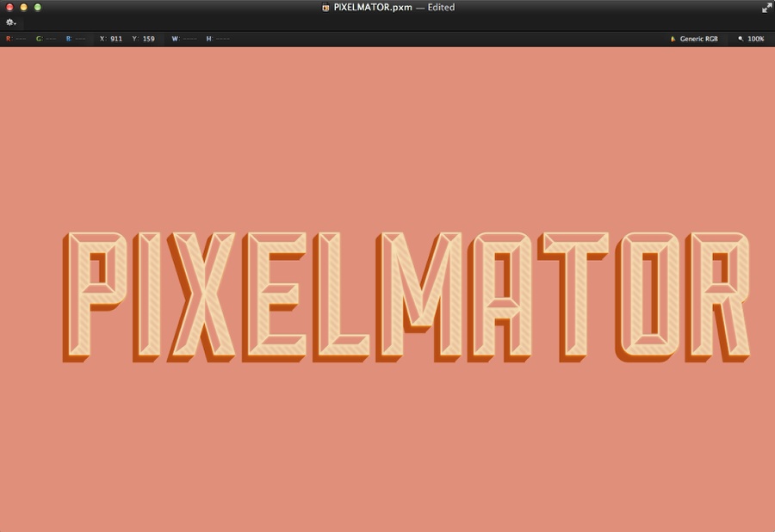
Task: Minimize the window with yellow button
Action: tap(23, 8)
